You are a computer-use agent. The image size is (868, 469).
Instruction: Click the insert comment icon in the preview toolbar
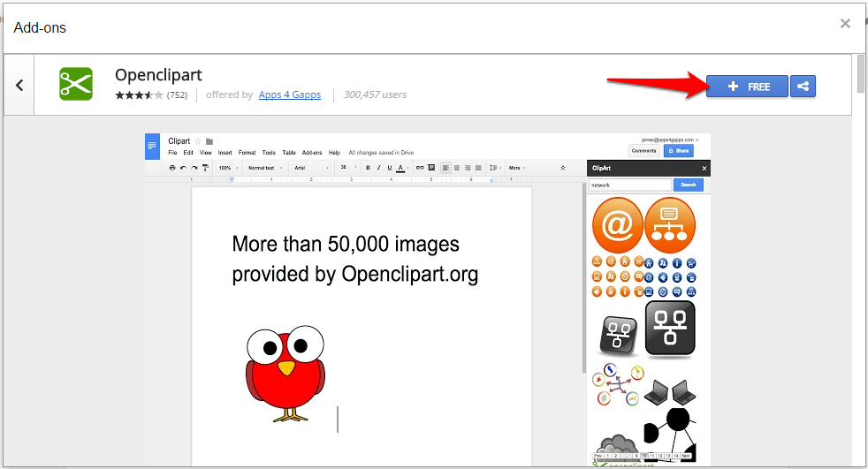[x=431, y=168]
